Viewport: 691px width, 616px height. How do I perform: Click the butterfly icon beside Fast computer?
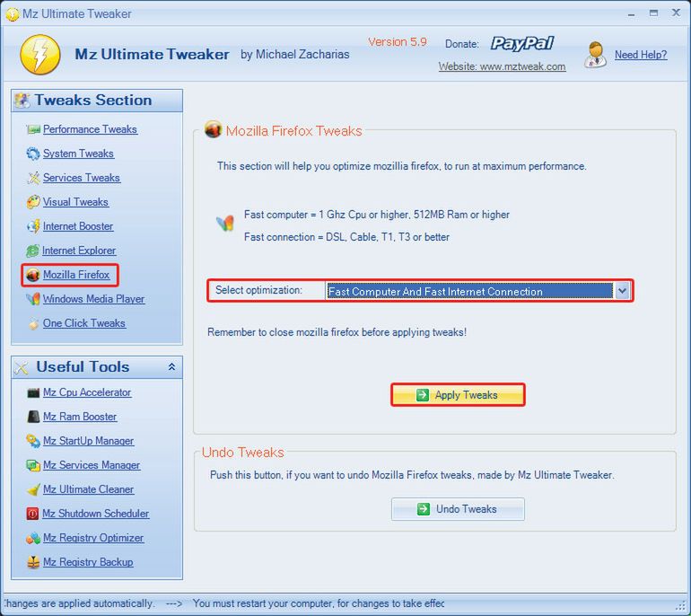(x=225, y=223)
